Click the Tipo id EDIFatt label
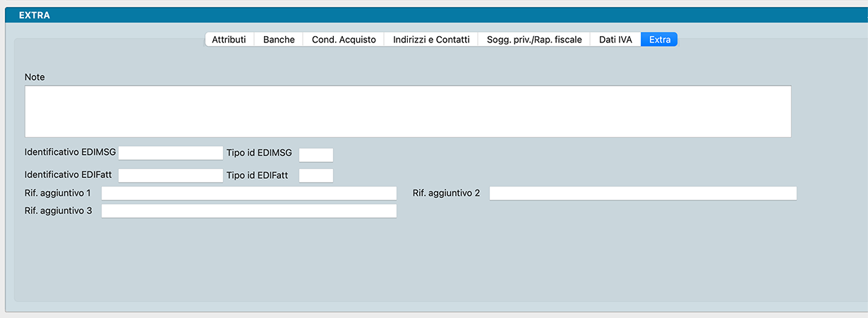The image size is (868, 318). point(258,174)
